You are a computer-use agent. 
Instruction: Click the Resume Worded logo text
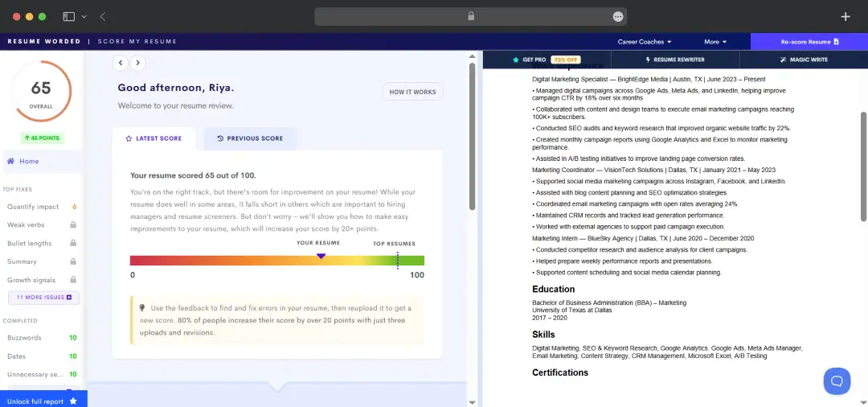pos(43,42)
